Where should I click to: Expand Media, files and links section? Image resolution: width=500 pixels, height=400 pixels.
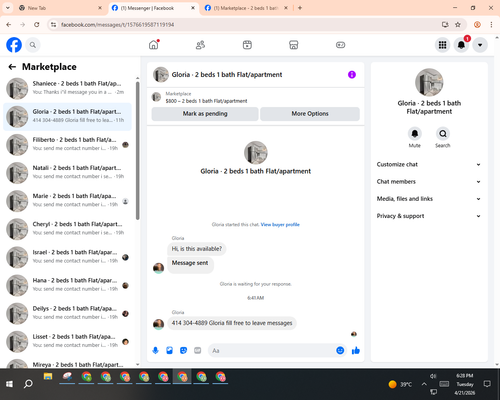click(429, 199)
